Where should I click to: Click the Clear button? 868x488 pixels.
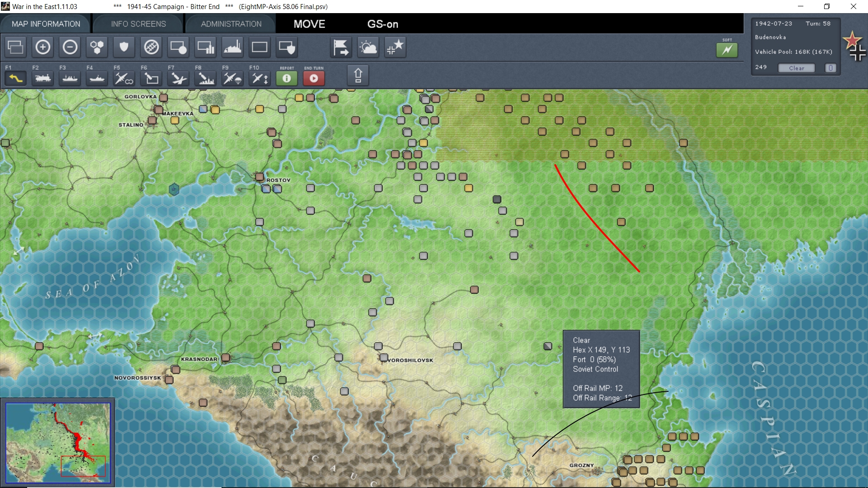[x=796, y=68]
